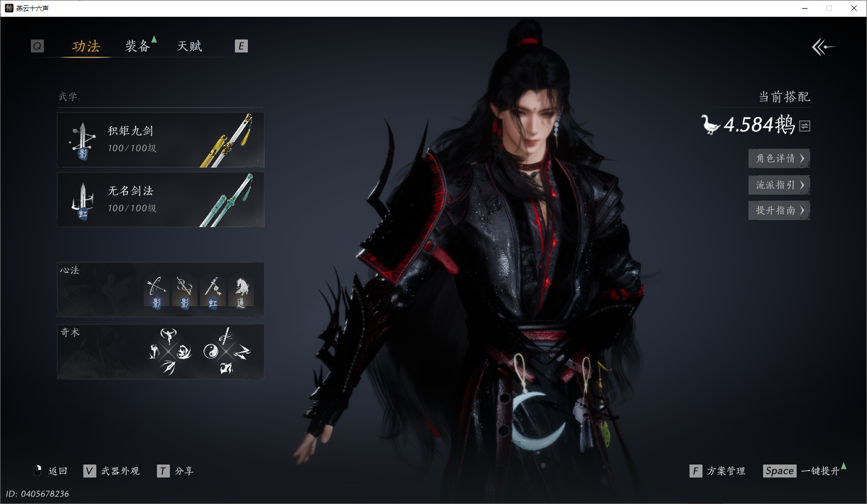
Task: Click the 积矩九剑 sword emblem icon
Action: coord(83,142)
